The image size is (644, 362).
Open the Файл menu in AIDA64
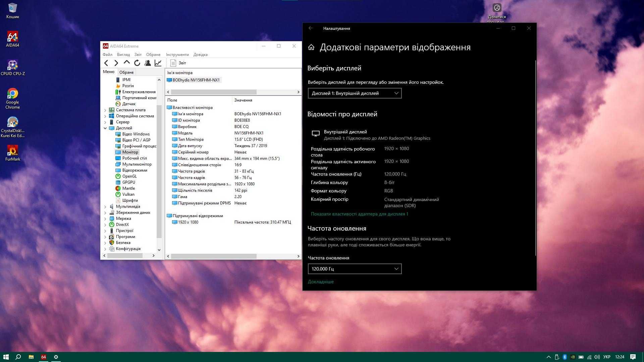tap(107, 55)
